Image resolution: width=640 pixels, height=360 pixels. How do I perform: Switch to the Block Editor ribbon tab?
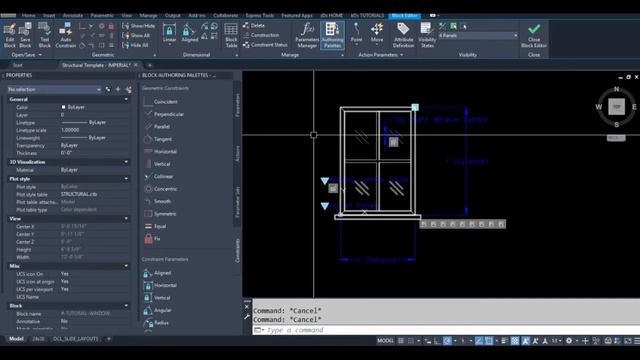[x=404, y=16]
